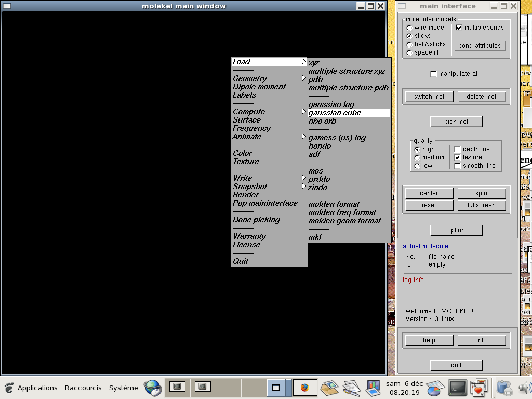Set quality to medium
532x399 pixels.
coord(417,158)
